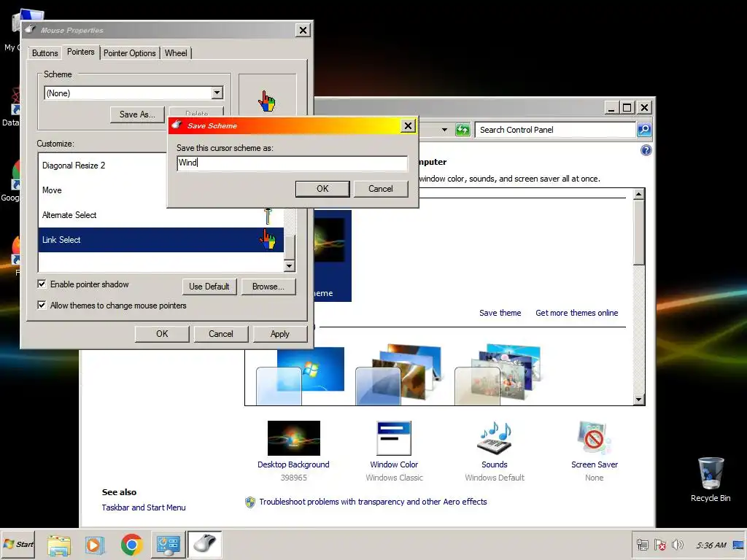
Task: Select the Alternate Select pointer row
Action: click(161, 215)
